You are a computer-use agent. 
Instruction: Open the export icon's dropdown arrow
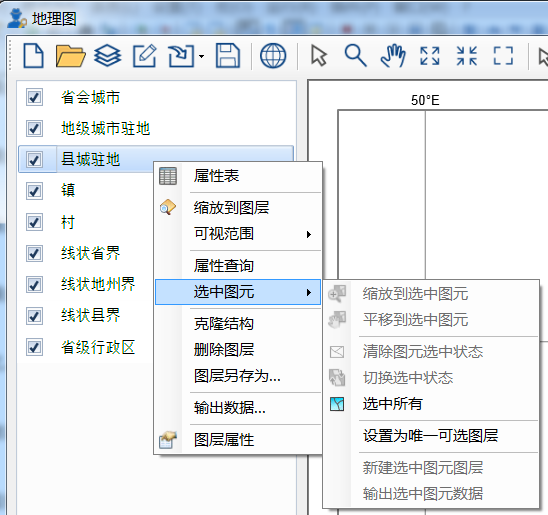coord(202,56)
